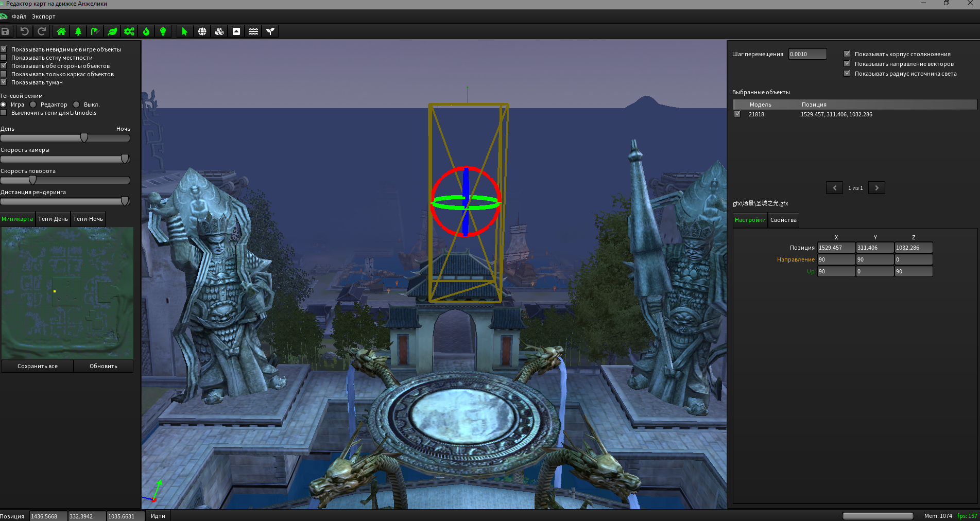Open the Настройки tab
The width and height of the screenshot is (980, 521).
coord(750,220)
